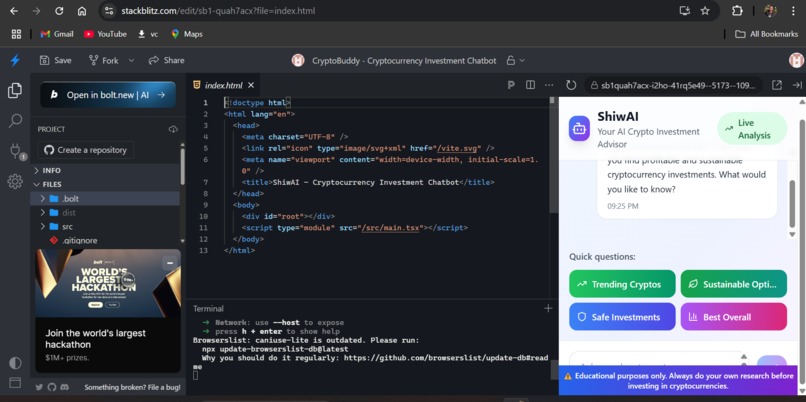Open YouTube bookmark
The height and width of the screenshot is (402, 806).
click(105, 34)
